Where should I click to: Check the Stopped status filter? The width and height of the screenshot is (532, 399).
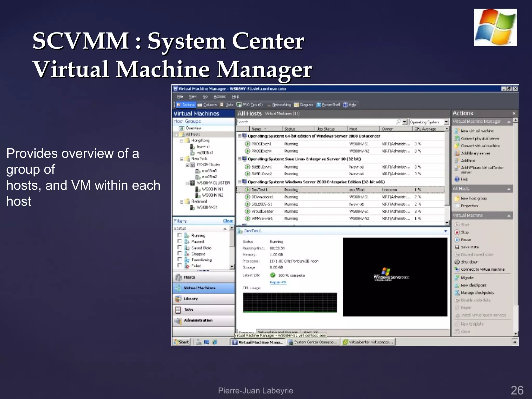(179, 253)
